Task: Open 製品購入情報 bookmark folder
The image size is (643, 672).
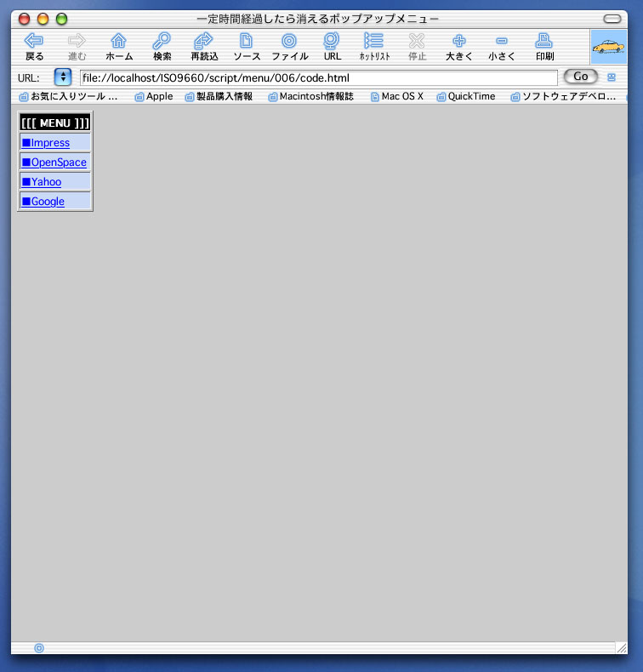Action: click(219, 96)
